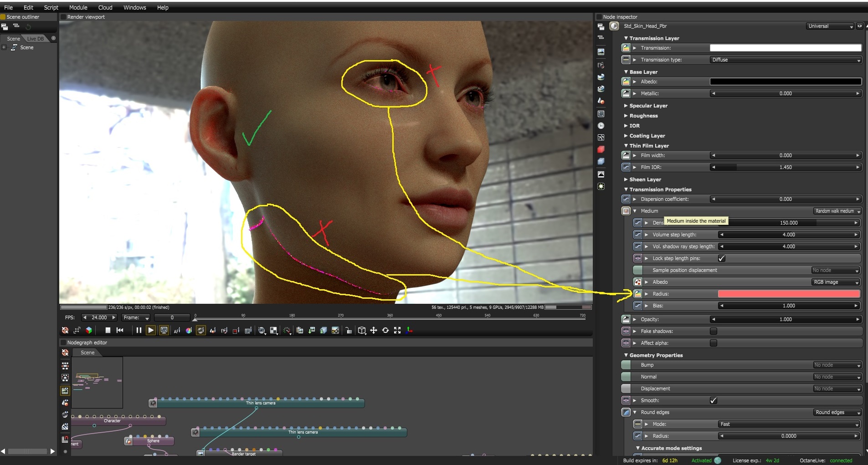Open the Script menu
This screenshot has height=465, width=868.
coord(51,7)
